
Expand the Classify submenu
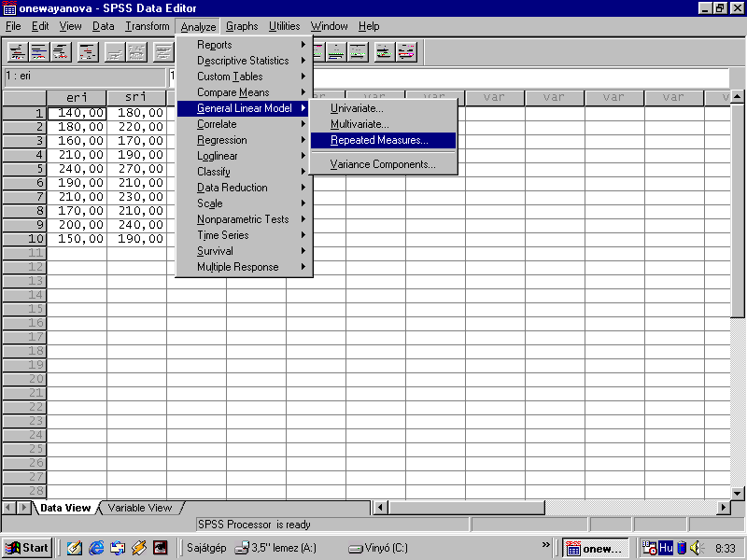245,172
